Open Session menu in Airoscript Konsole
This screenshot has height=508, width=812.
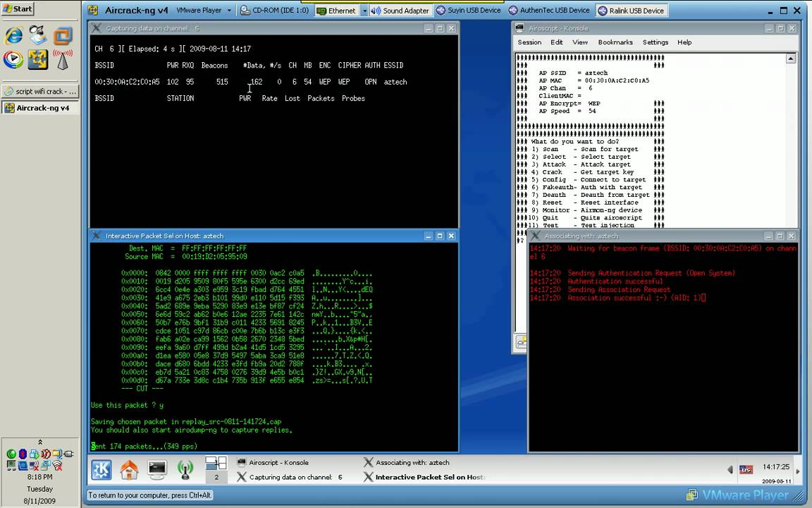click(529, 42)
